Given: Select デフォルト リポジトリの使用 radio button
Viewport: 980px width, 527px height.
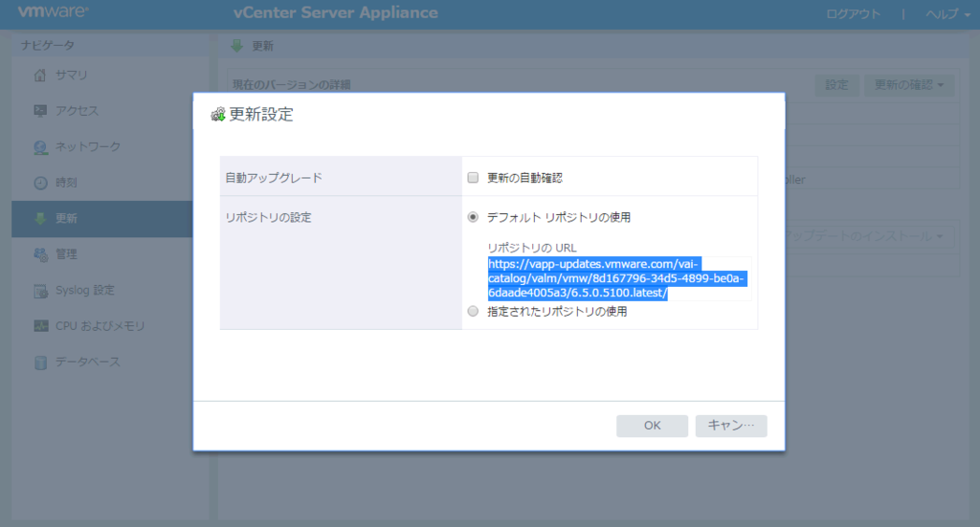Looking at the screenshot, I should 473,217.
